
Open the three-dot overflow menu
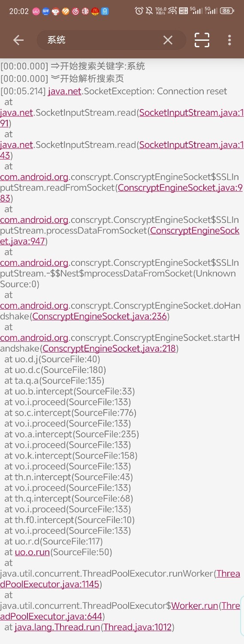(229, 40)
